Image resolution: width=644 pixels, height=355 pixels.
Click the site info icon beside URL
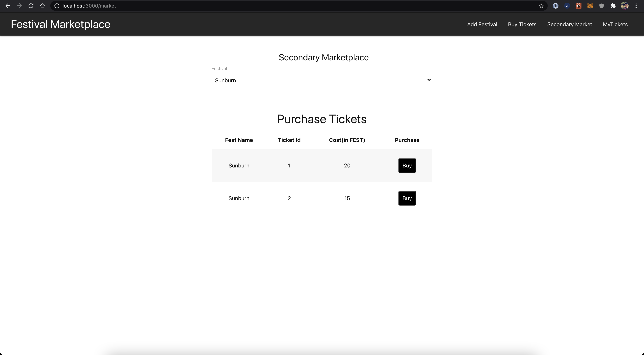[57, 6]
